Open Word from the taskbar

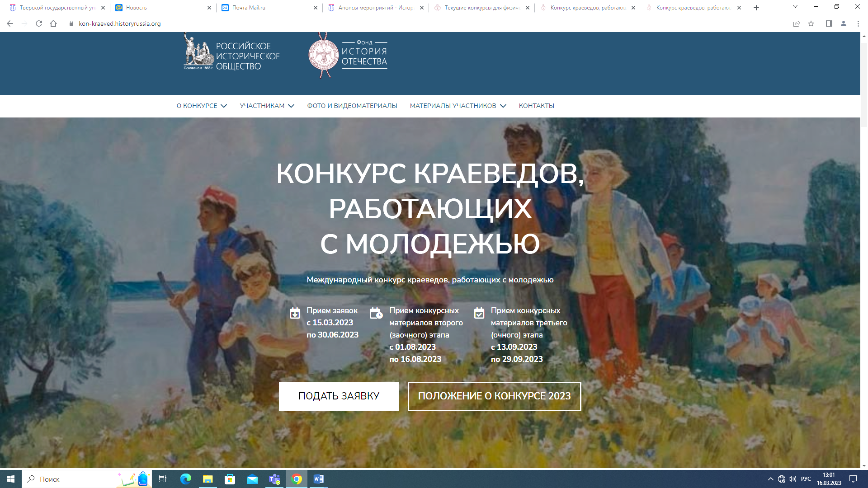[318, 479]
